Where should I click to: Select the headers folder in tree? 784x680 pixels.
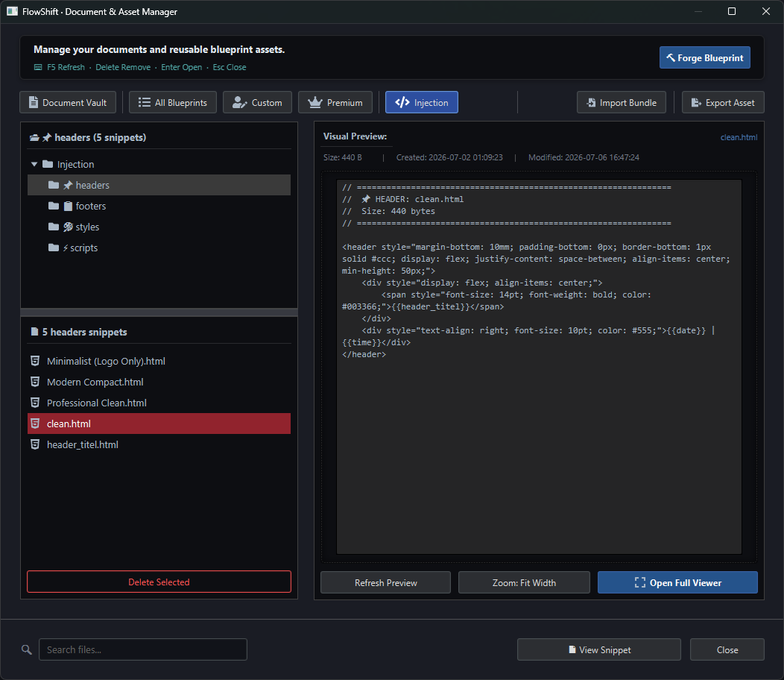(x=159, y=185)
